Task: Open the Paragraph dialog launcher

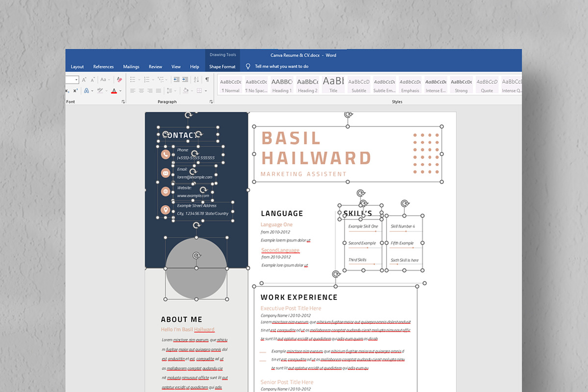Action: (211, 102)
